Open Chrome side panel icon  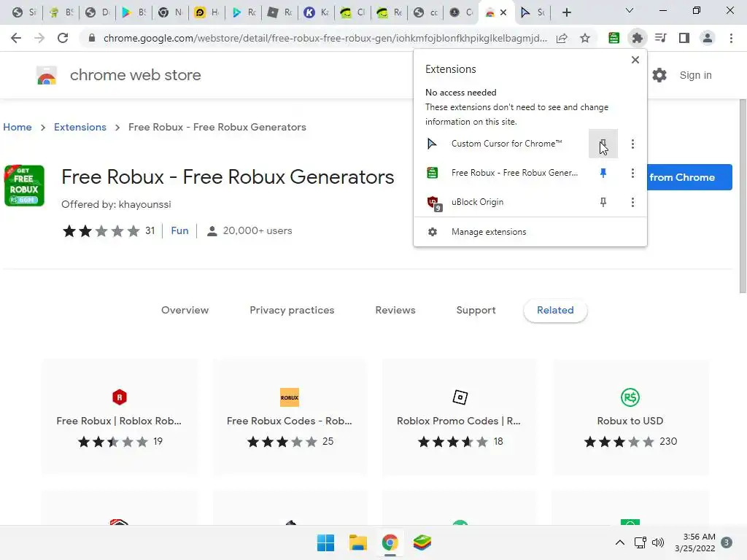click(x=684, y=38)
